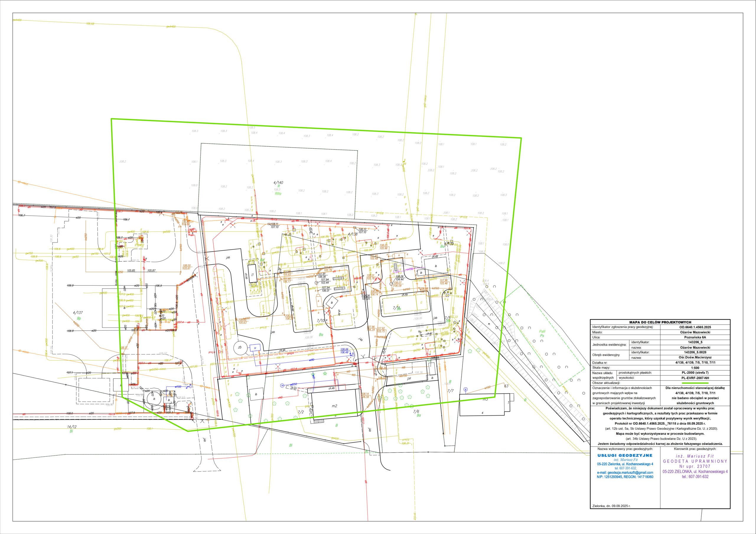Image resolution: width=756 pixels, height=534 pixels.
Task: Click the building labeled 'm2'
Action: (335, 406)
